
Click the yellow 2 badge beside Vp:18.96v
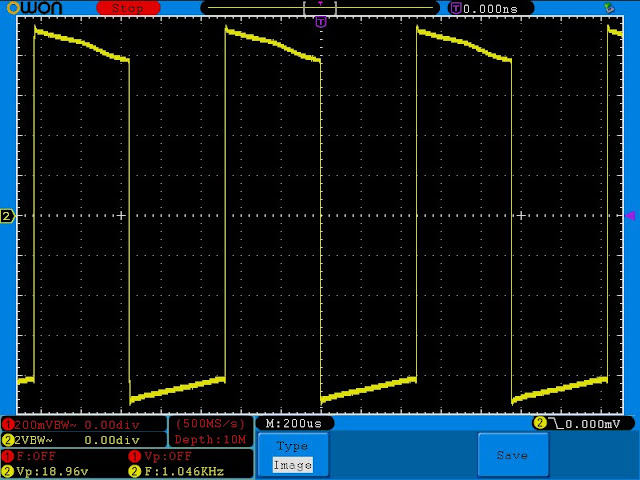click(7, 471)
